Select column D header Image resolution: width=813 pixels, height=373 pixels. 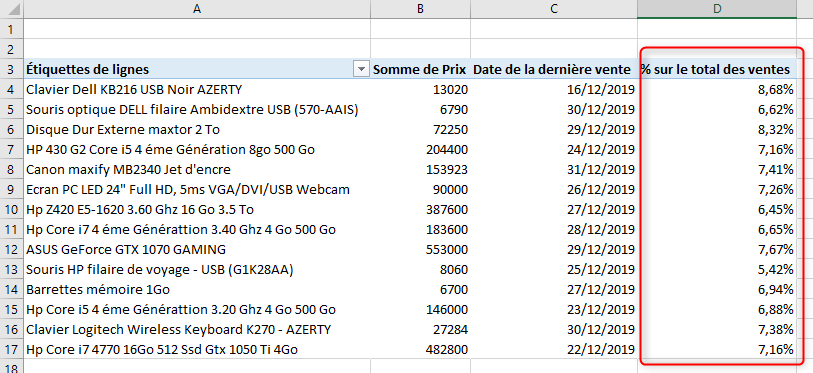(x=717, y=9)
